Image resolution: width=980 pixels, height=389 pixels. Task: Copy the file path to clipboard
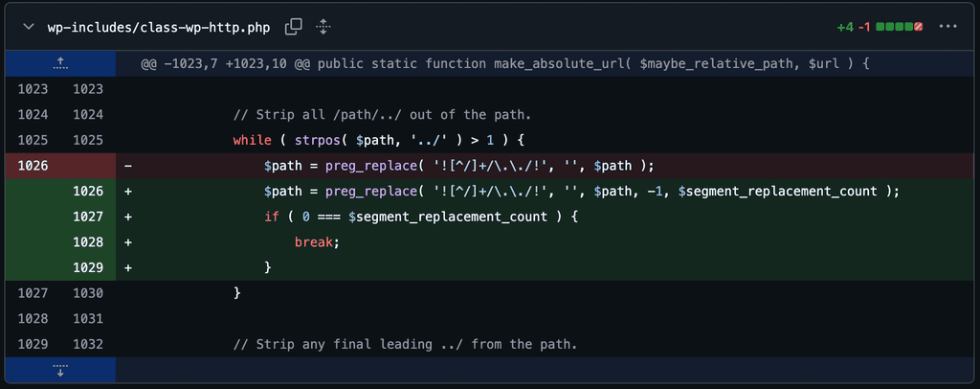click(293, 27)
